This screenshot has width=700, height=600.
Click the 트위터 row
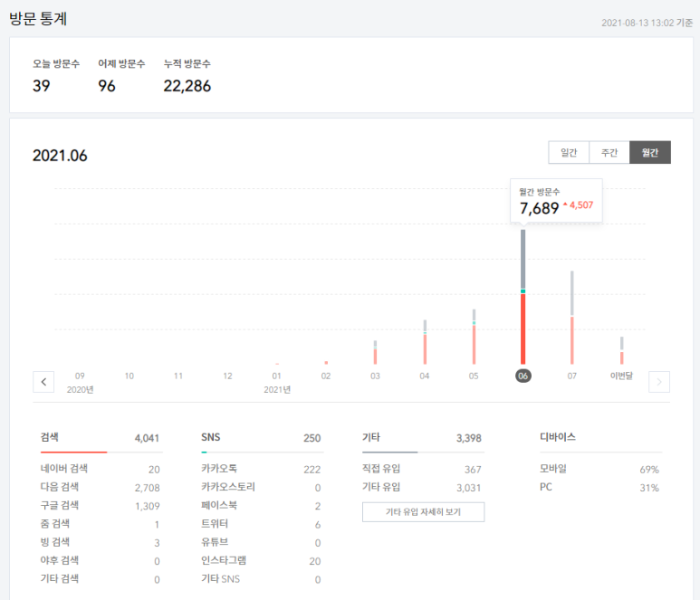point(261,524)
